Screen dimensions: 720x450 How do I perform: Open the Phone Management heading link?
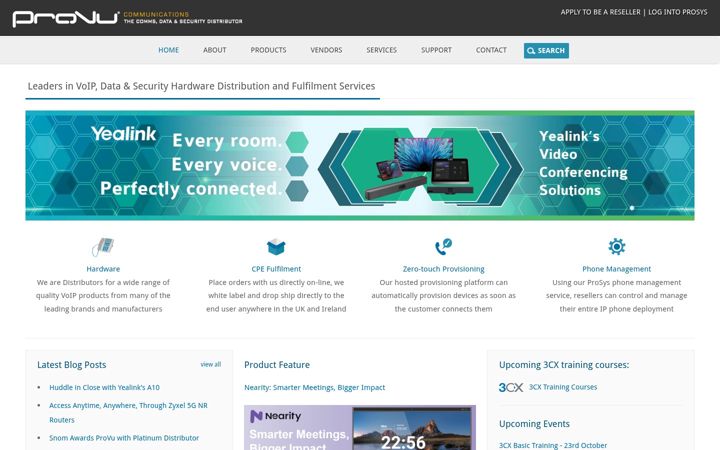click(x=616, y=269)
